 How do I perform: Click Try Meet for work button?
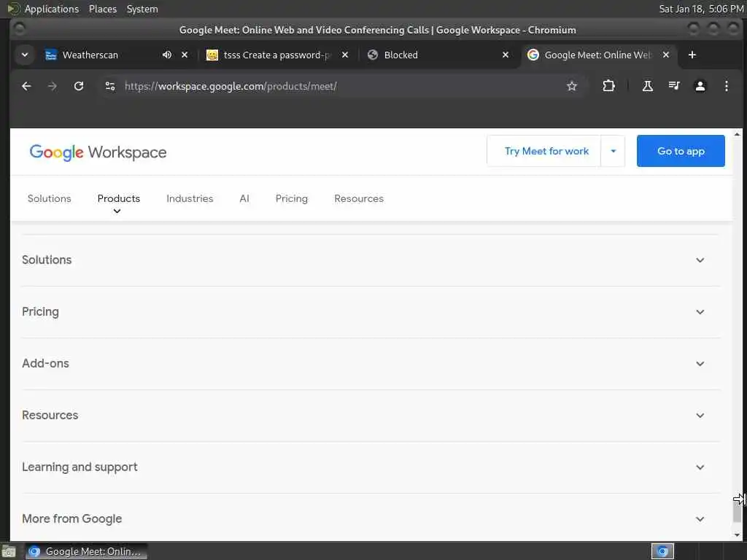pos(546,151)
